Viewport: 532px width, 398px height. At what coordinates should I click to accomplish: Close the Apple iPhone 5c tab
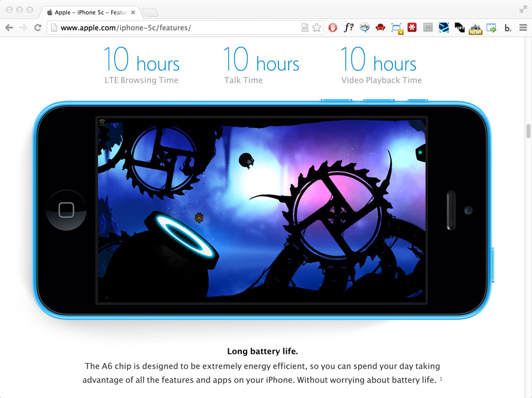click(133, 12)
